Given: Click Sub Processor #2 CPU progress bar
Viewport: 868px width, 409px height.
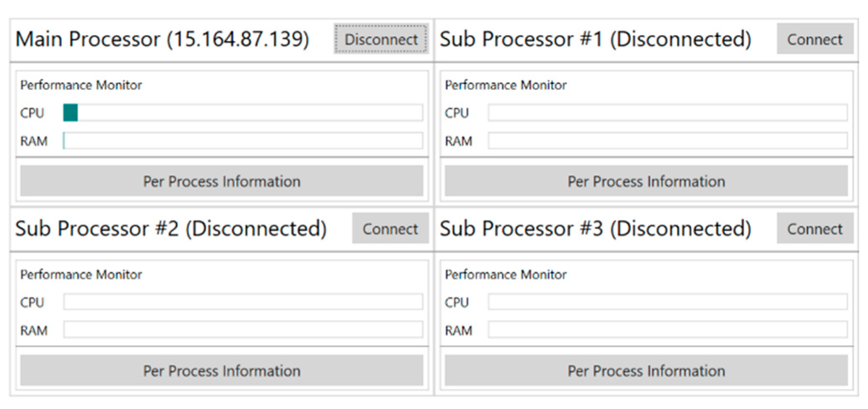Looking at the screenshot, I should (243, 302).
